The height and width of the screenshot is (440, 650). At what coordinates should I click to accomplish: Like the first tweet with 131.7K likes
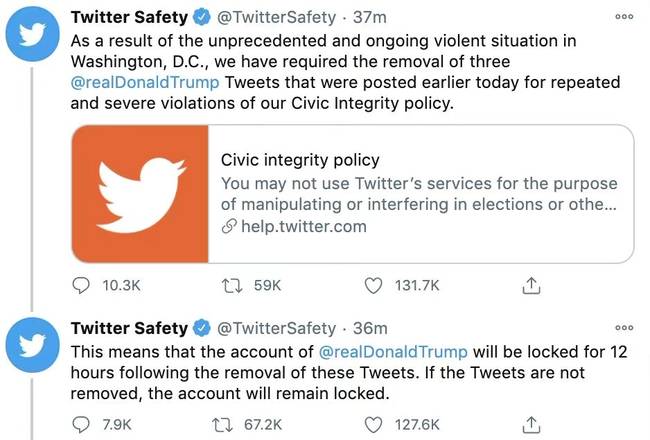[x=375, y=285]
